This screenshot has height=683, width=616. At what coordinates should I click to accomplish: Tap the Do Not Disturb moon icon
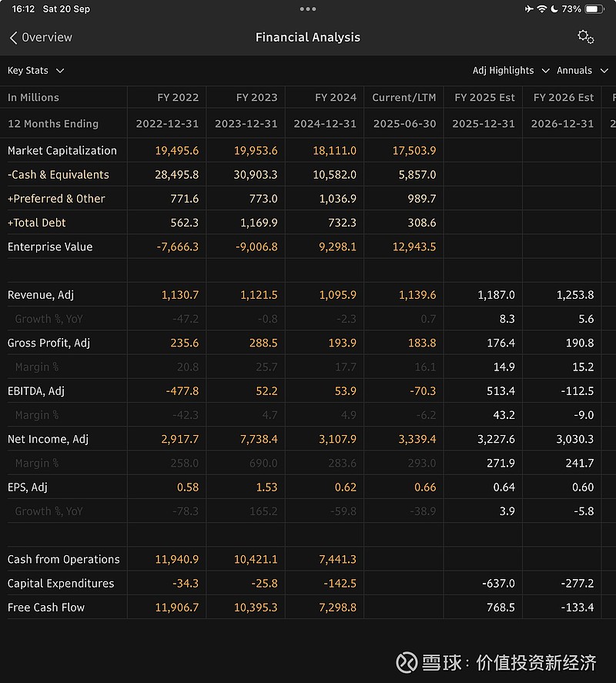coord(554,9)
